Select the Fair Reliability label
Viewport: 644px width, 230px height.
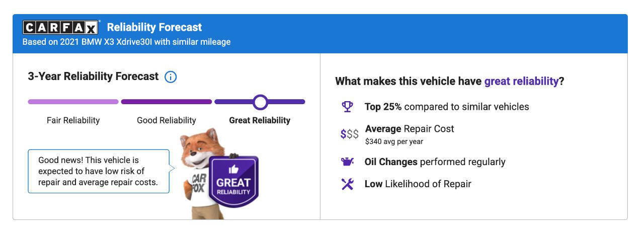coord(73,120)
